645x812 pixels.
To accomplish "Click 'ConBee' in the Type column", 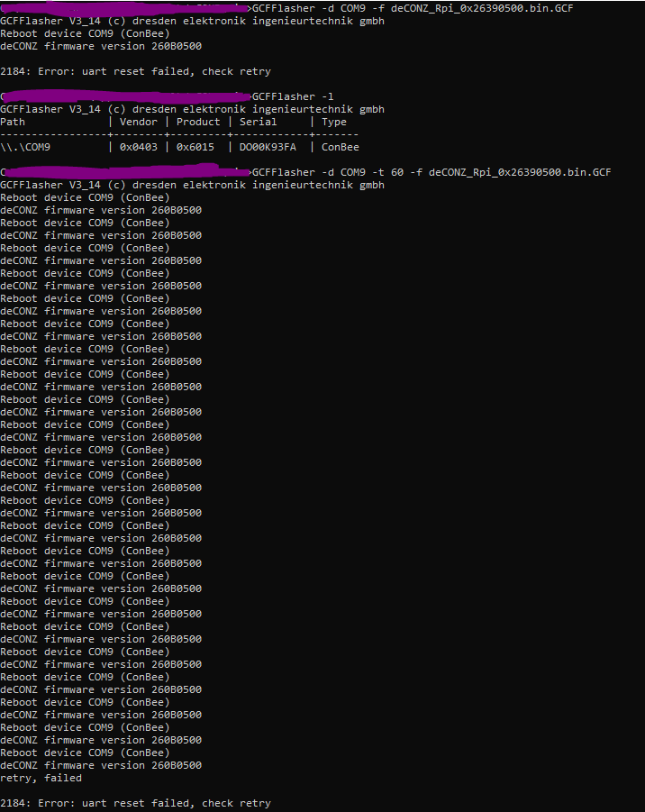I will click(341, 147).
